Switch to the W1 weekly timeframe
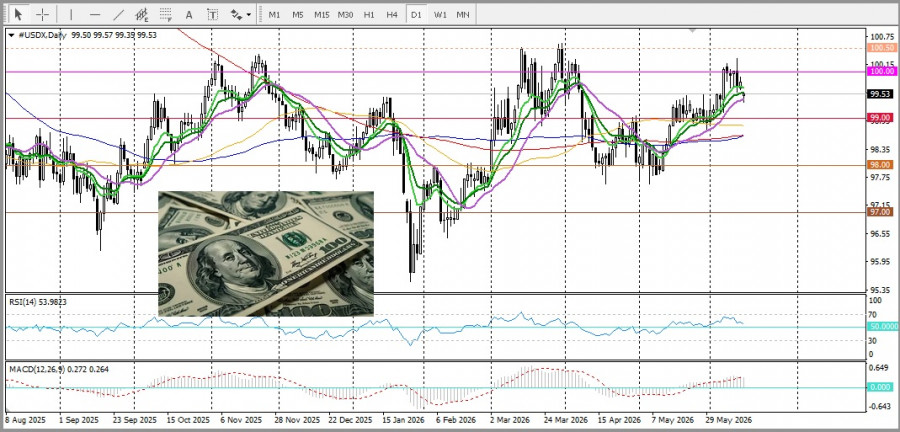Screen dimensions: 900x432 click(x=440, y=14)
